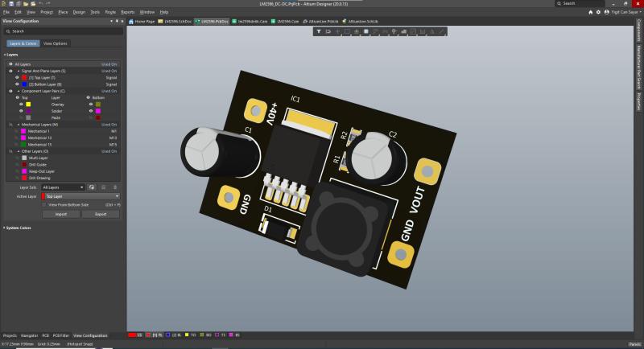Click the filter icon in Active Bar
644x349 pixels.
318,31
